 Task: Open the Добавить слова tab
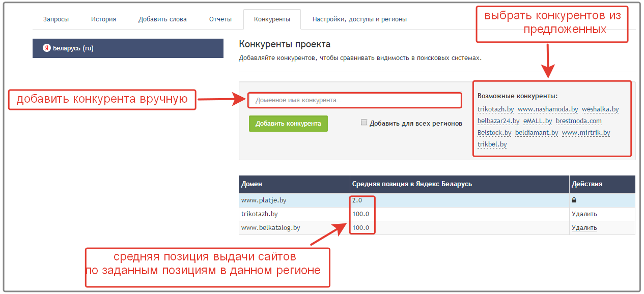pyautogui.click(x=162, y=19)
